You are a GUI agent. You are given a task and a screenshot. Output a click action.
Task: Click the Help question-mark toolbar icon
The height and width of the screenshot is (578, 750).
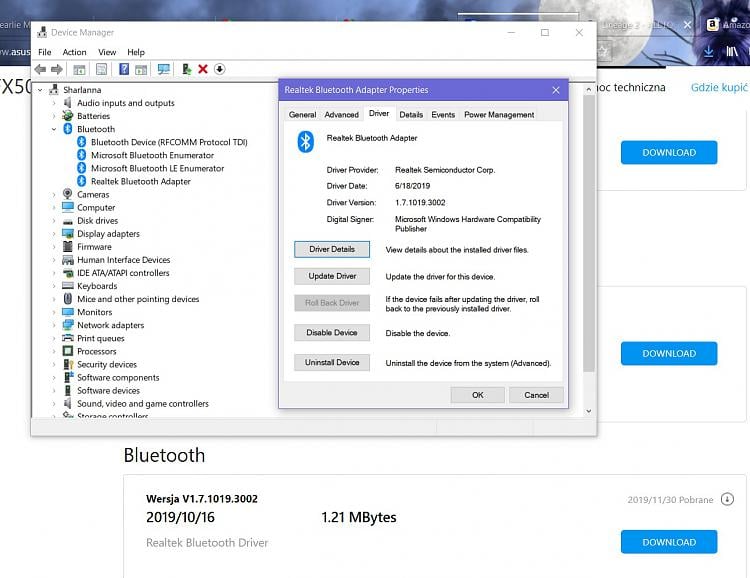pos(124,69)
